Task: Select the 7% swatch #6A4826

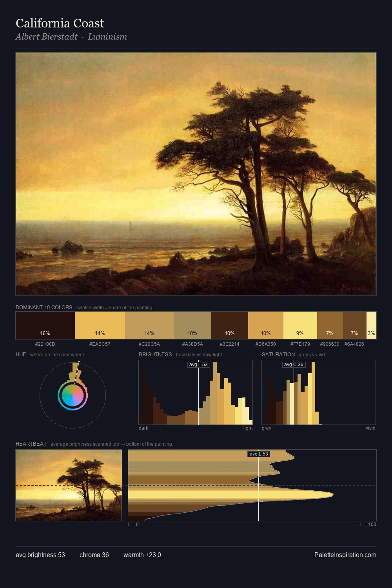Action: pos(354,325)
